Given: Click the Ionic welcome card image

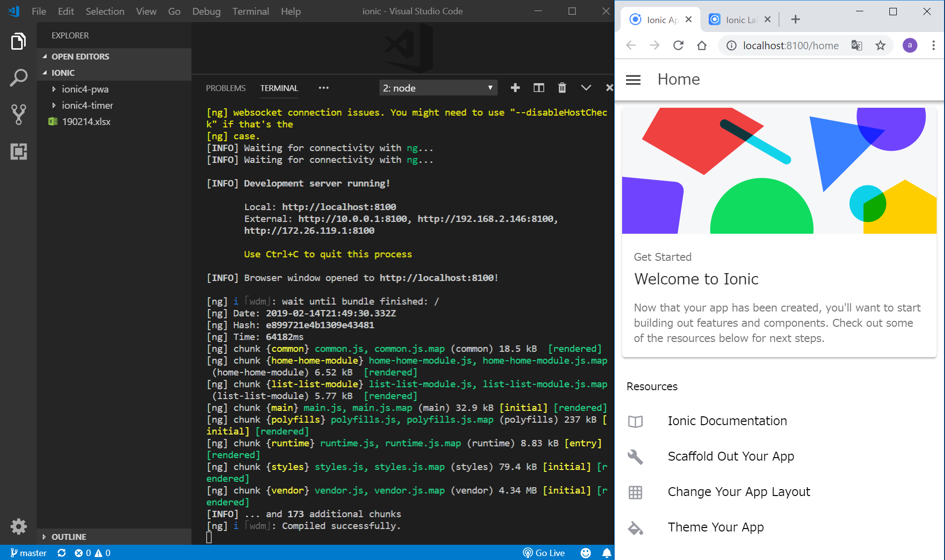Looking at the screenshot, I should [779, 170].
